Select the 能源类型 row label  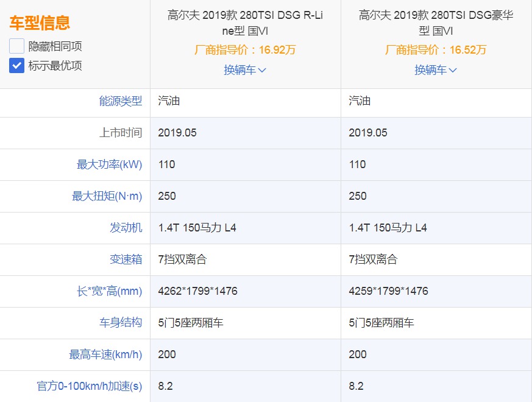click(x=121, y=101)
